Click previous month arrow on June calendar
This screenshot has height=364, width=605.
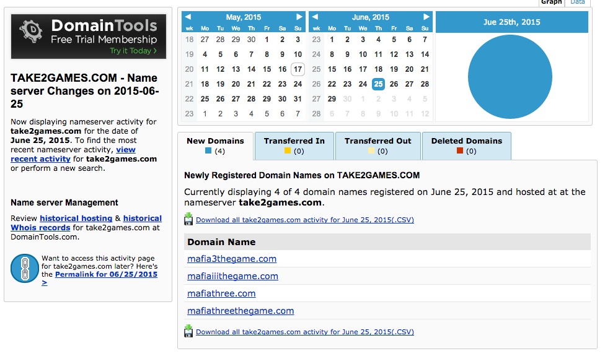pos(315,17)
